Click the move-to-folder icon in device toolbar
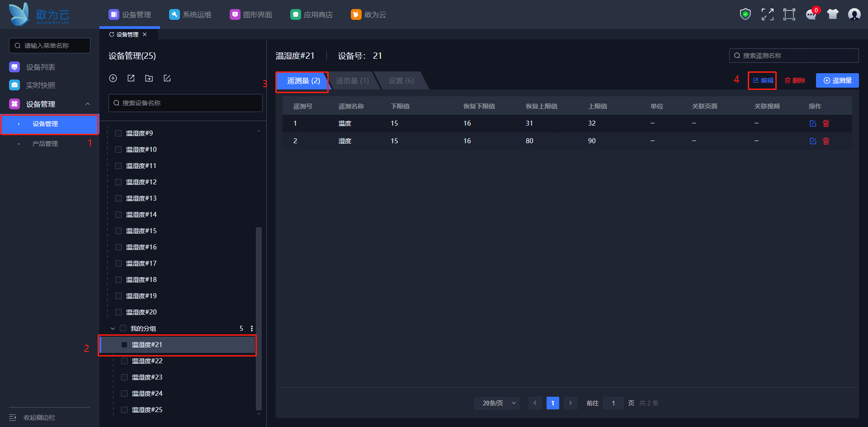The image size is (868, 427). point(149,78)
